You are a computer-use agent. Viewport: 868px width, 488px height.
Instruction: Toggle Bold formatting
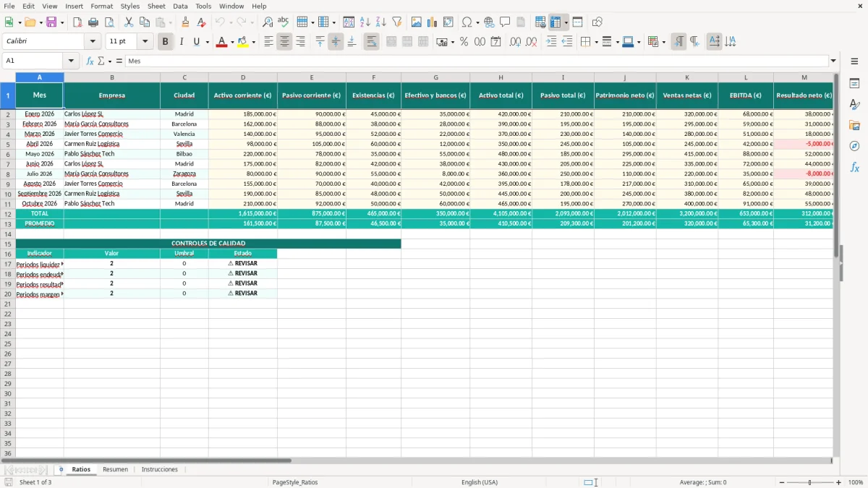coord(166,42)
